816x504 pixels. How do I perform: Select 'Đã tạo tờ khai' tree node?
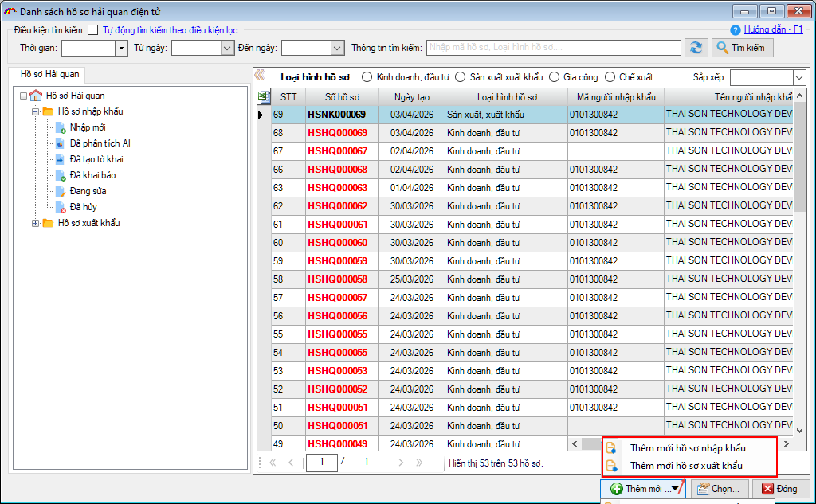(x=96, y=159)
